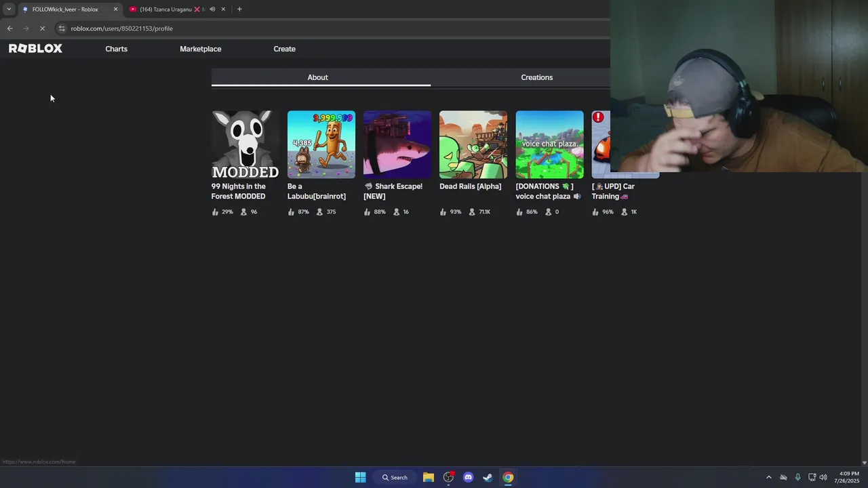
Task: Click the [DONATIONS] voice chat plaza title
Action: tap(548, 191)
